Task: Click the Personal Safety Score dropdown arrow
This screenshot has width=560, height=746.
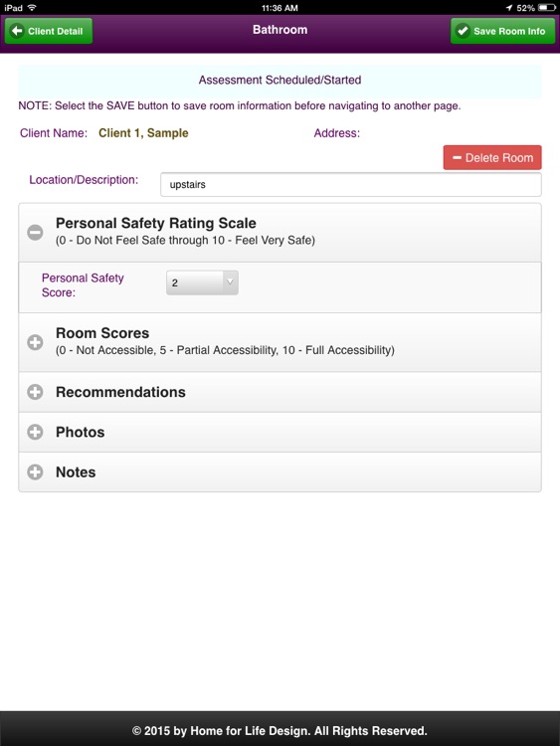Action: (231, 281)
